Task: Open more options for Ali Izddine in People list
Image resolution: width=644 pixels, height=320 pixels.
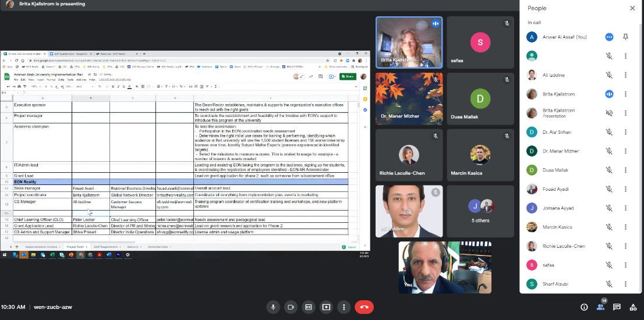Action: tap(625, 75)
